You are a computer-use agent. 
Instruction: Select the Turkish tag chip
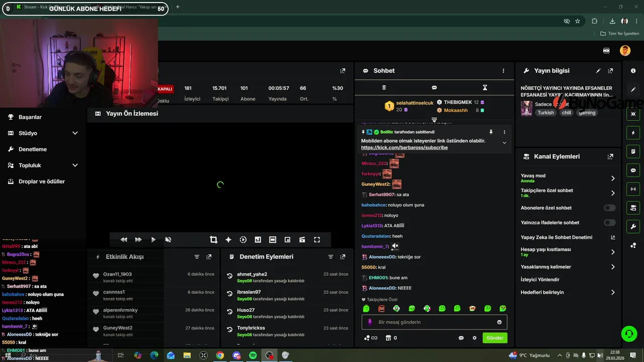(x=545, y=113)
